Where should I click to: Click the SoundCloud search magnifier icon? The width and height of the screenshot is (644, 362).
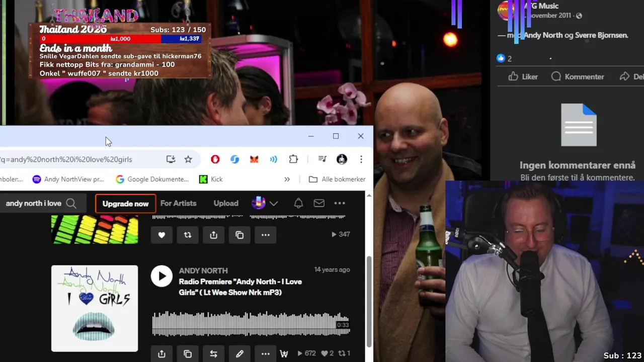tap(71, 203)
